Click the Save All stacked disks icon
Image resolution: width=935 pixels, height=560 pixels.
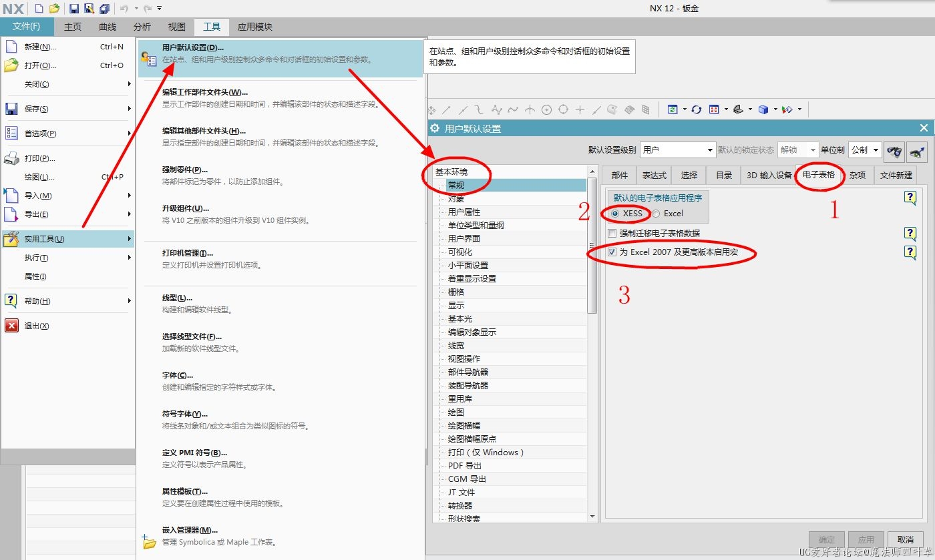point(104,9)
